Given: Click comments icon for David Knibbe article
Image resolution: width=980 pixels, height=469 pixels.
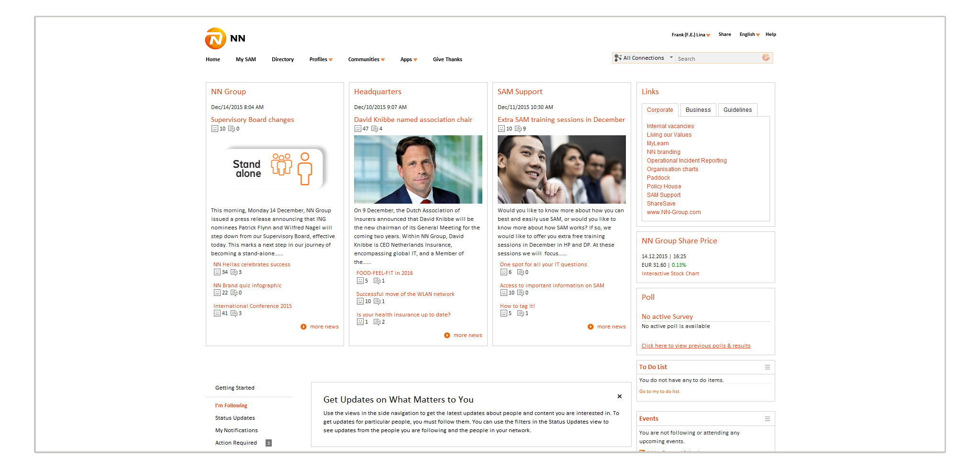Looking at the screenshot, I should (x=375, y=129).
